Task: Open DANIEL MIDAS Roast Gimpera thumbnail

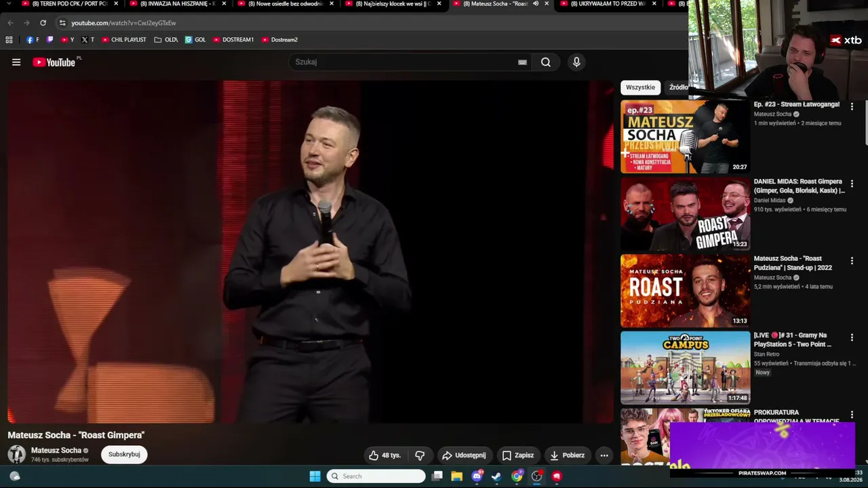Action: coord(685,214)
